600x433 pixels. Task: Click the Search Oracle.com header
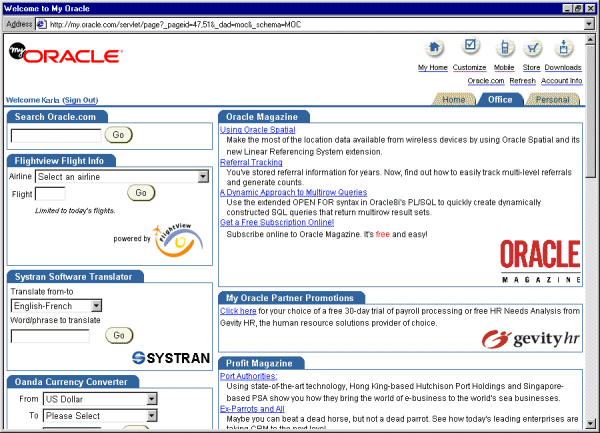coord(55,117)
